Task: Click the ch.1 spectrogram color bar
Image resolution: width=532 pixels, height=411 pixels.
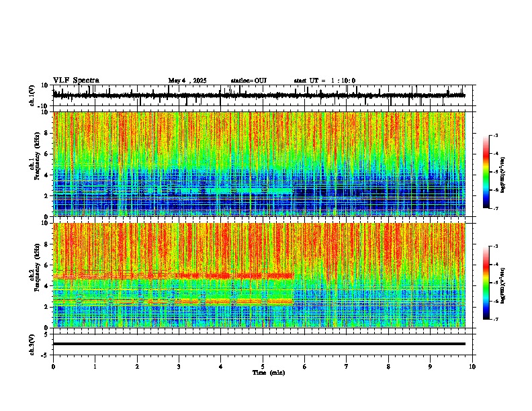Action: pyautogui.click(x=486, y=171)
